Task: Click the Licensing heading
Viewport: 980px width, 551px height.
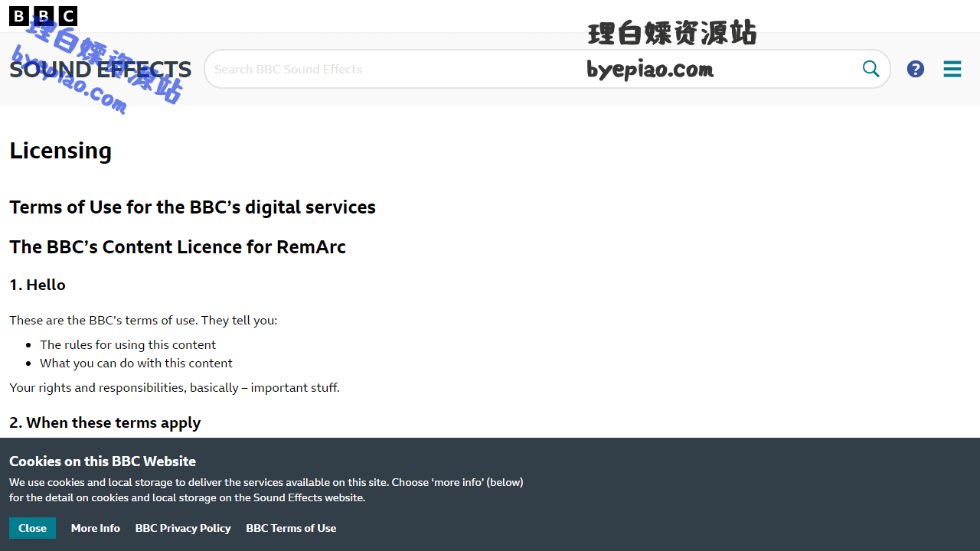Action: tap(60, 151)
